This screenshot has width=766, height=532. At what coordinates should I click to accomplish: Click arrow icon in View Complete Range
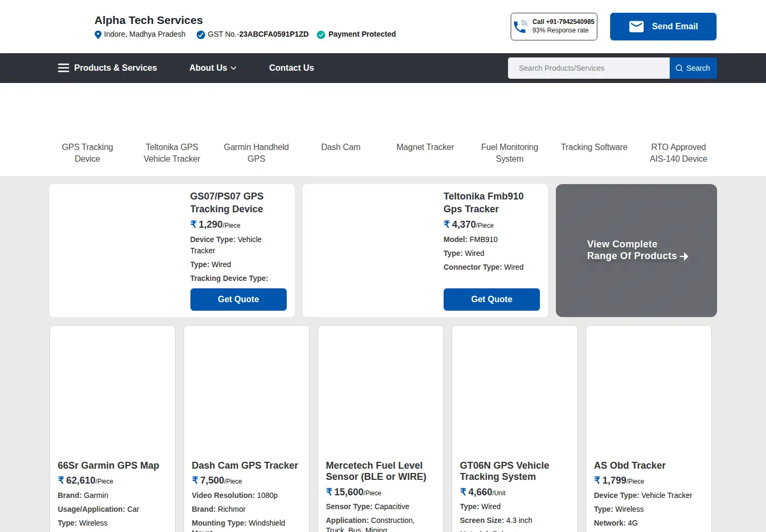tap(684, 256)
